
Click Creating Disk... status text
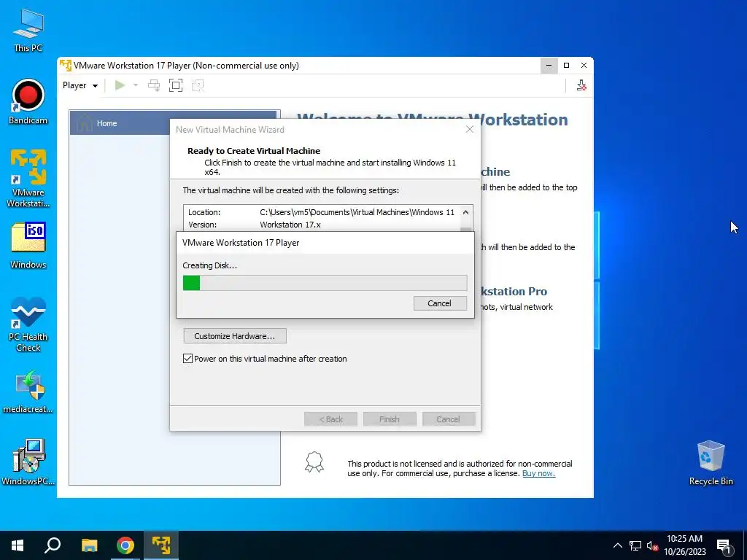click(209, 265)
